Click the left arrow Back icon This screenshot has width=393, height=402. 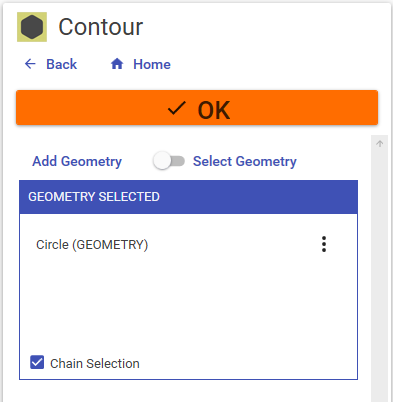coord(30,64)
